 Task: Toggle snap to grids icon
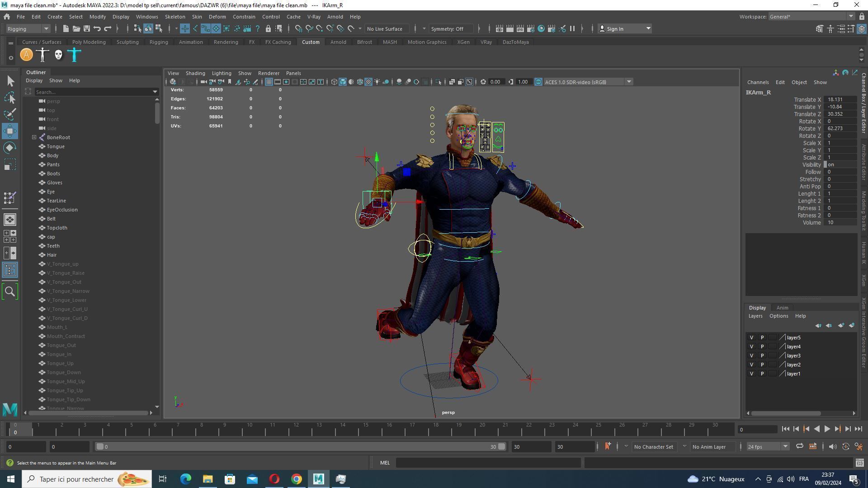click(298, 29)
